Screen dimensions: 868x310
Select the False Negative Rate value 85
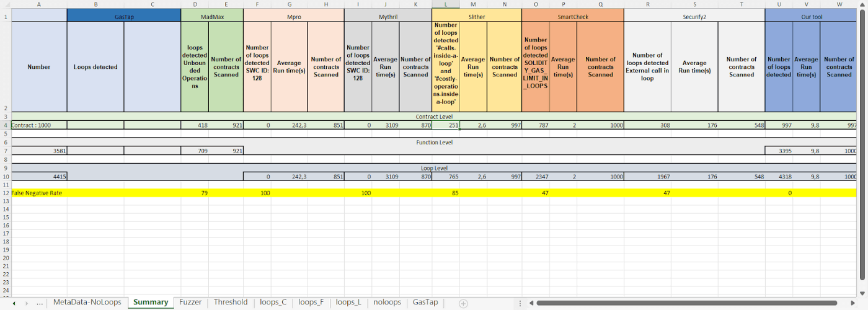tap(446, 193)
